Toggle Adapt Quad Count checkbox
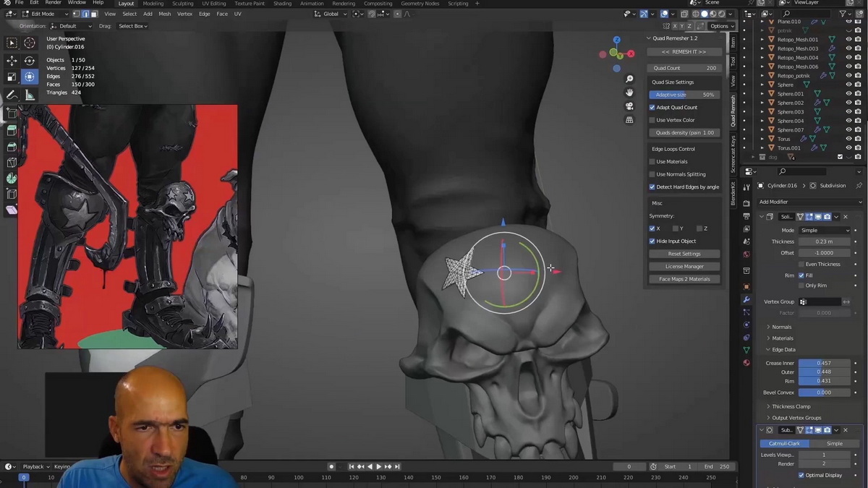This screenshot has width=868, height=488. pyautogui.click(x=652, y=107)
